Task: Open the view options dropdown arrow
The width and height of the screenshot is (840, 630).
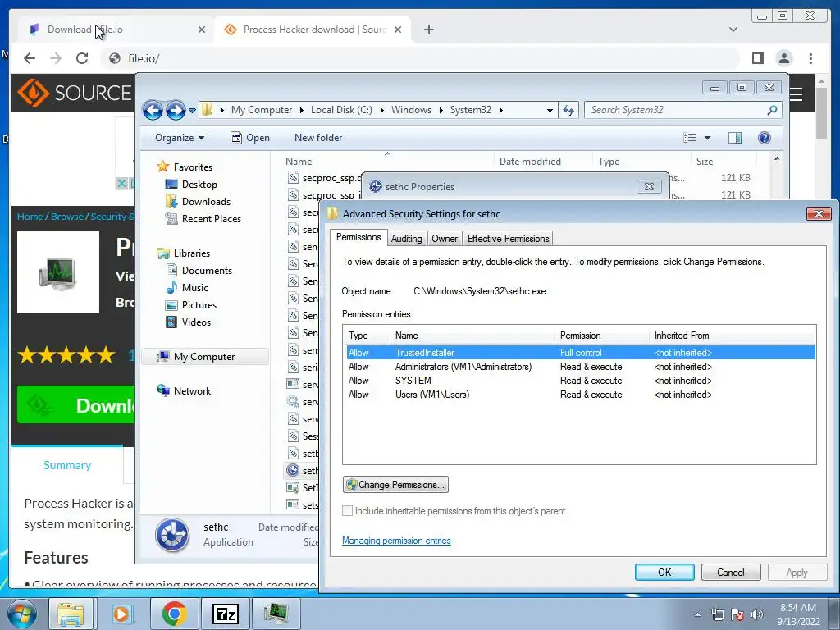Action: point(707,138)
